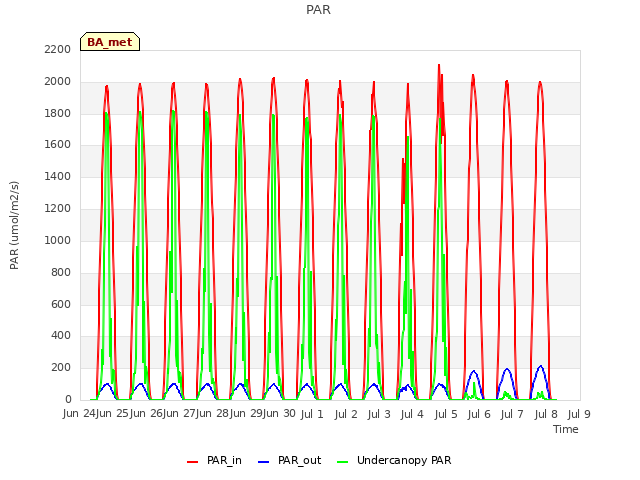640x480 pixels.
Task: Click the 2000 y-axis tick label
Action: 58,81
